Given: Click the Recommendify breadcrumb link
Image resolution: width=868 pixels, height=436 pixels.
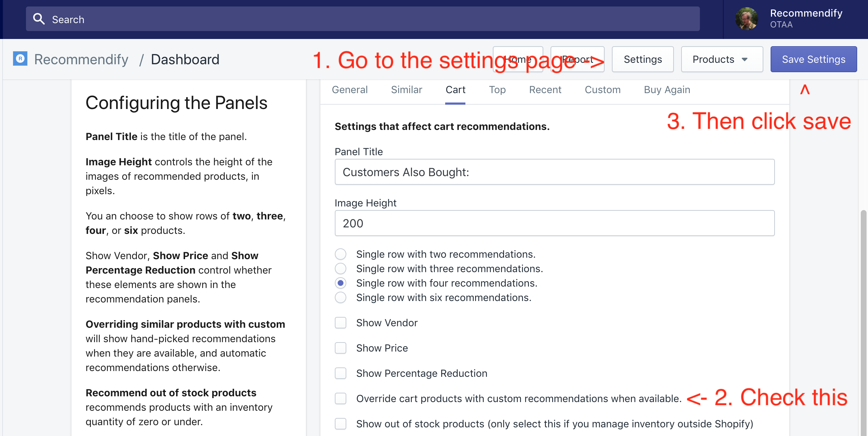Looking at the screenshot, I should tap(81, 60).
